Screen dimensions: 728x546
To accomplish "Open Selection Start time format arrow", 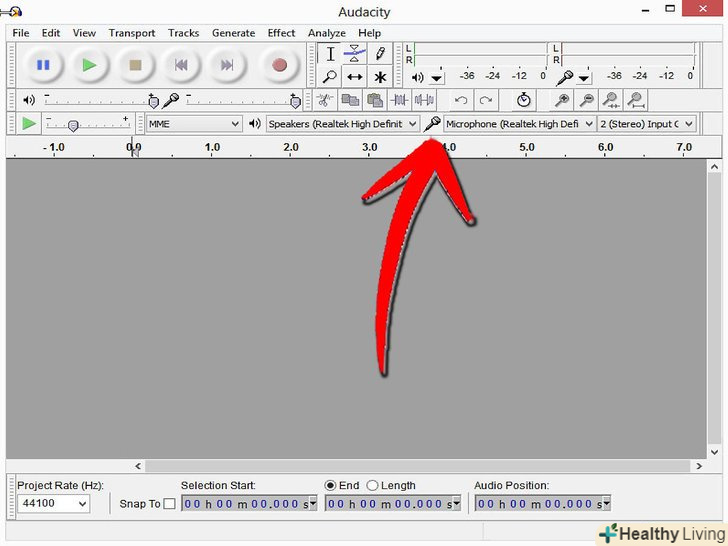I will [313, 504].
